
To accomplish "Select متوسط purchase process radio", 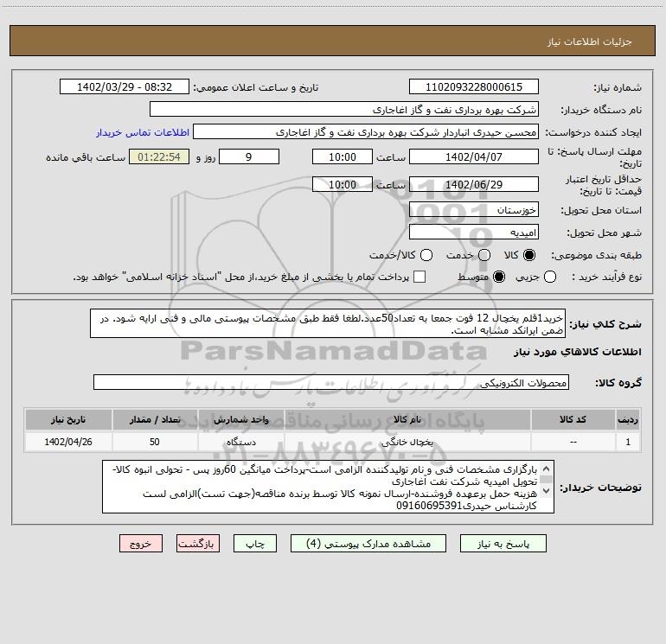I will (x=499, y=277).
